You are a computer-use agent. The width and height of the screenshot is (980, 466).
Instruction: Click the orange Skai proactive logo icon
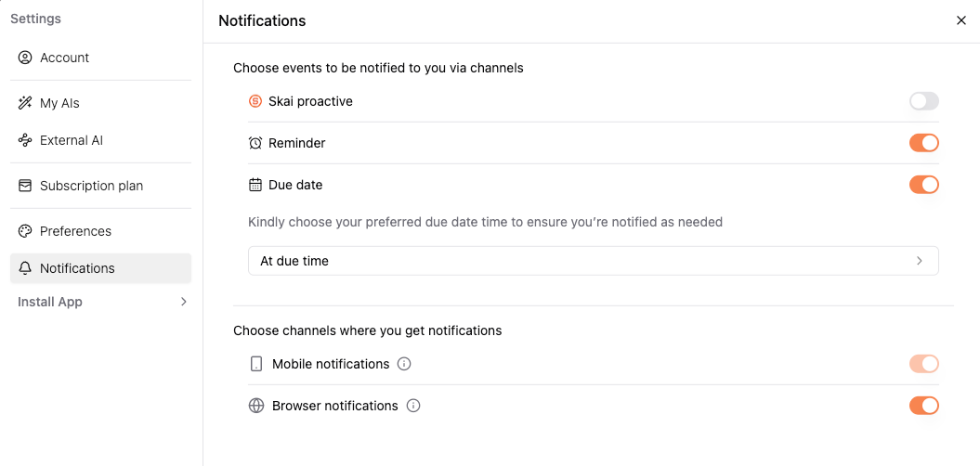point(255,101)
